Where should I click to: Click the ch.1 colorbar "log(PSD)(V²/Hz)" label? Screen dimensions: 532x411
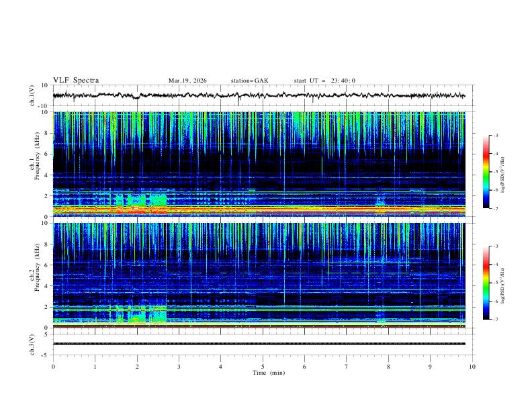pos(503,175)
